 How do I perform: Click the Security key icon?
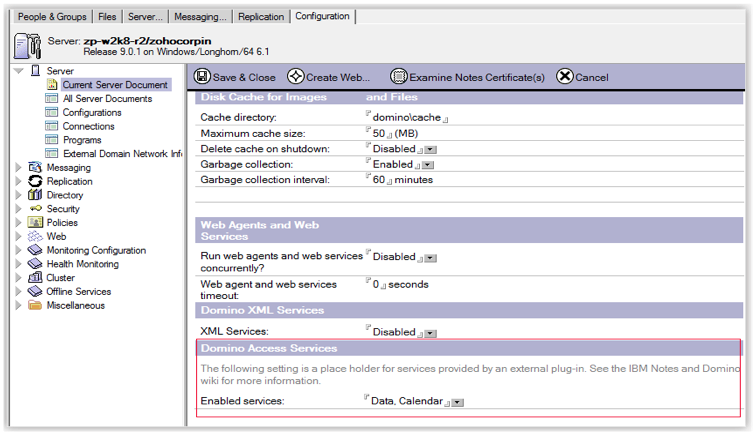[x=36, y=209]
